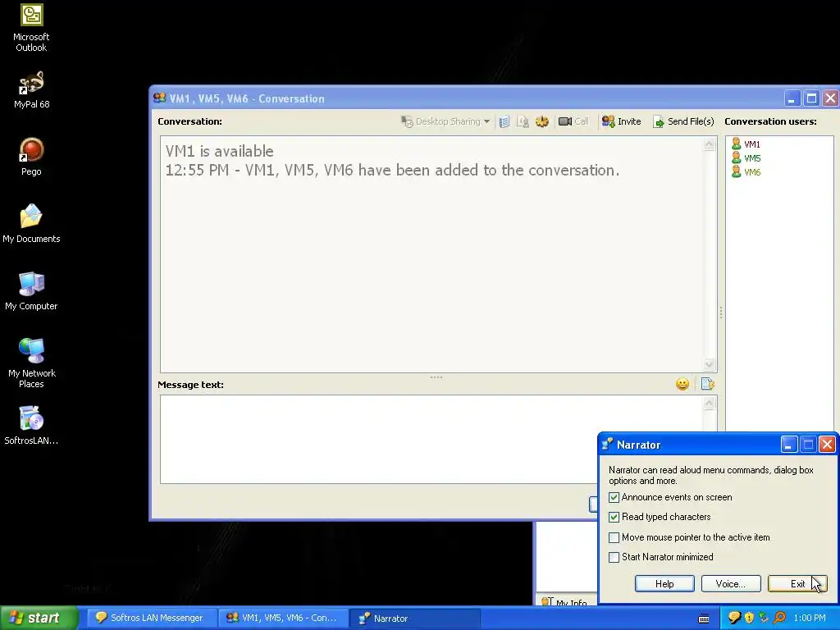Click the '12:55 PM' added-to-conversation line
This screenshot has height=630, width=840.
click(x=392, y=171)
